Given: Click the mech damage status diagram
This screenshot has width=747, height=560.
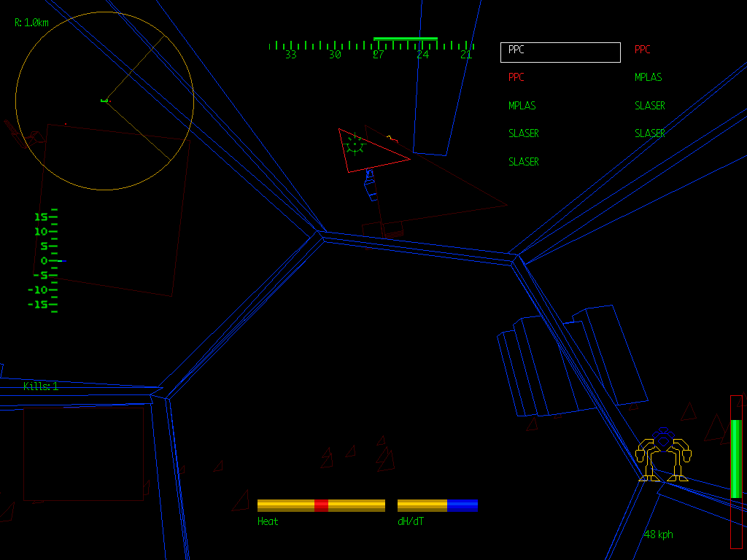Looking at the screenshot, I should pos(665,454).
